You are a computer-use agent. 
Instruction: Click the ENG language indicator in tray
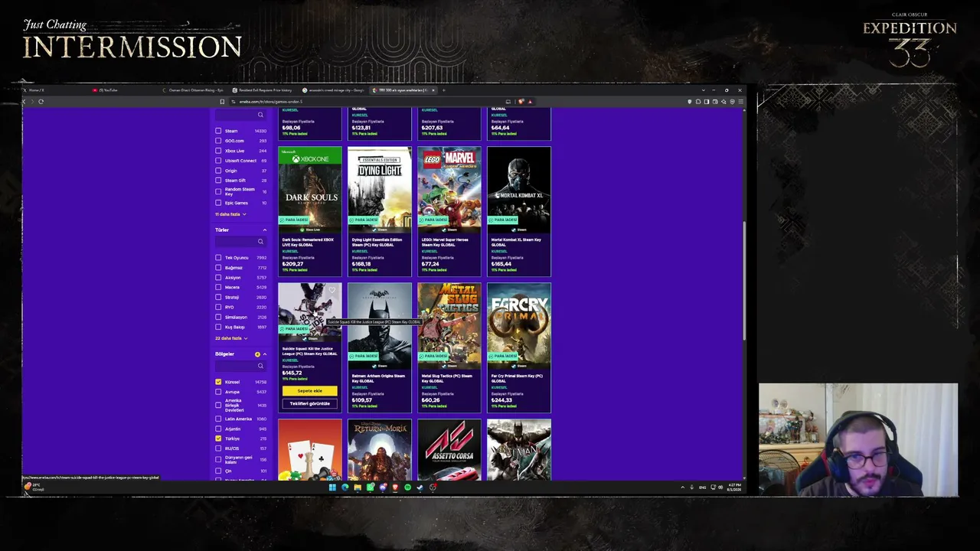coord(702,487)
